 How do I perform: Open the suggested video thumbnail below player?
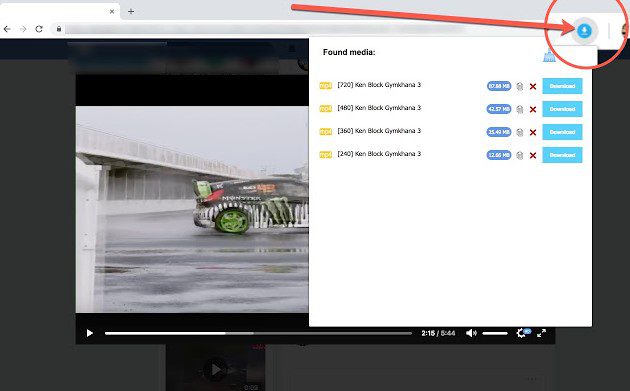[215, 368]
